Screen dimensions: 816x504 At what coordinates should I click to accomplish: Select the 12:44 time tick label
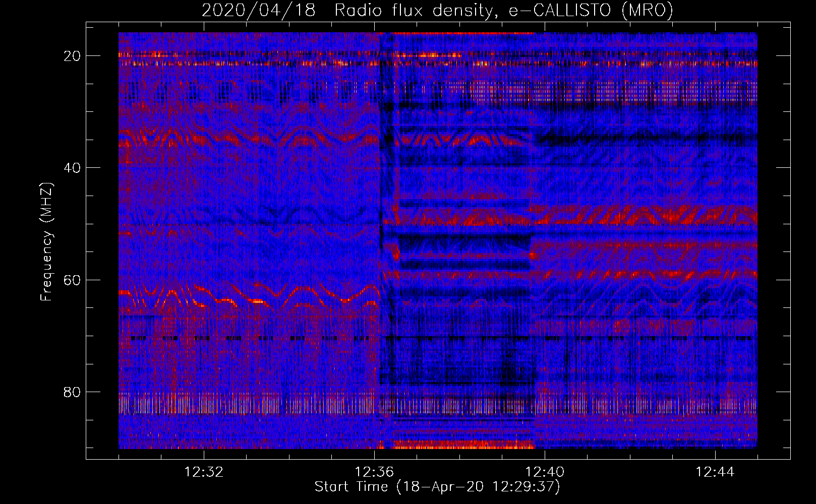point(715,472)
